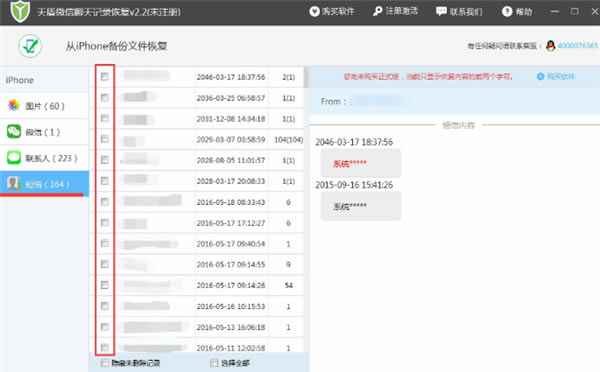The width and height of the screenshot is (600, 372).
Task: Select the 微信 (1) category
Action: point(44,132)
